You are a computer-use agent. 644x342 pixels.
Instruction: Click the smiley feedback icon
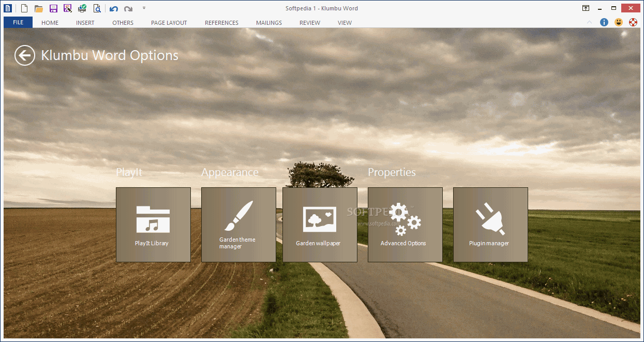[619, 22]
